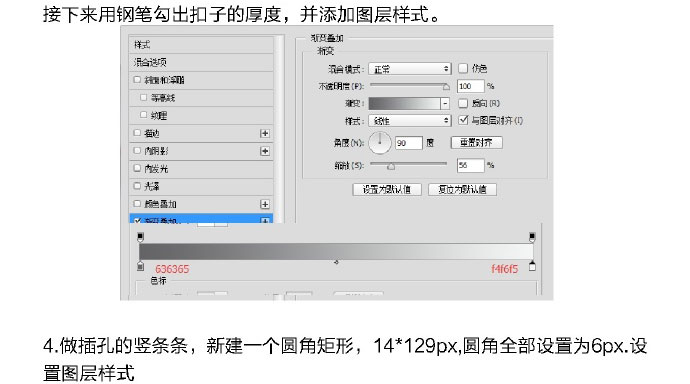Open the 混合模式 dropdown showing 正常
690x384 pixels.
[410, 69]
